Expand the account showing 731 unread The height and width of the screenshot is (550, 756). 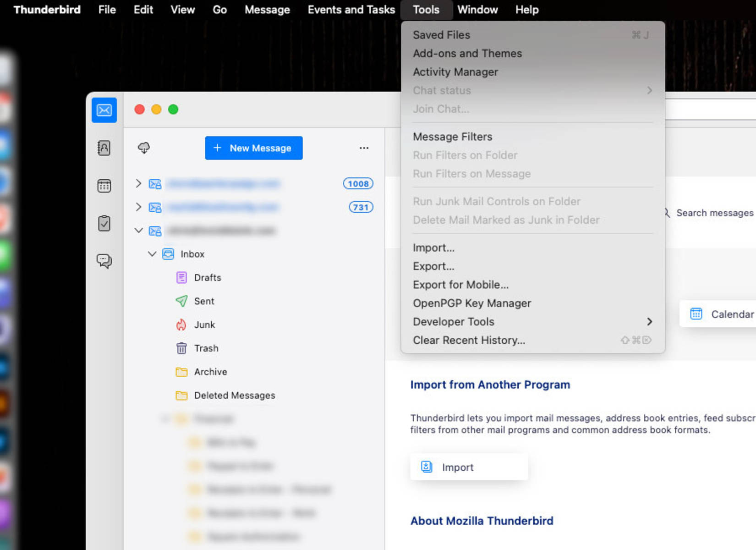tap(138, 207)
